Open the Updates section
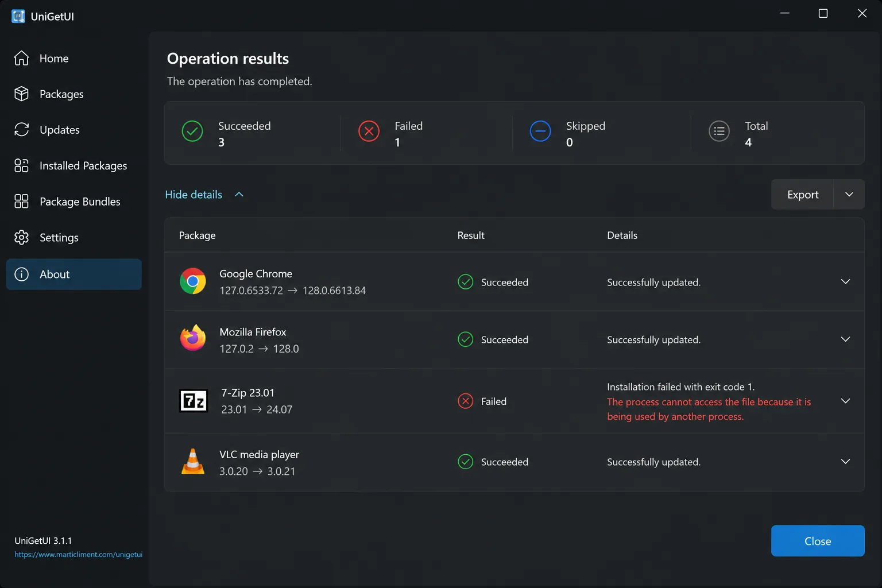The width and height of the screenshot is (882, 588). coord(73,130)
